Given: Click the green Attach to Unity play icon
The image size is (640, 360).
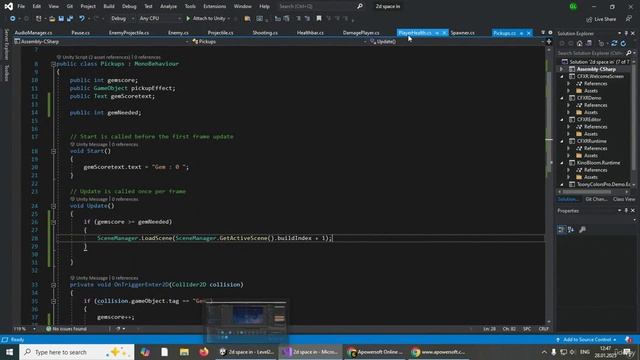Looking at the screenshot, I should coord(188,19).
